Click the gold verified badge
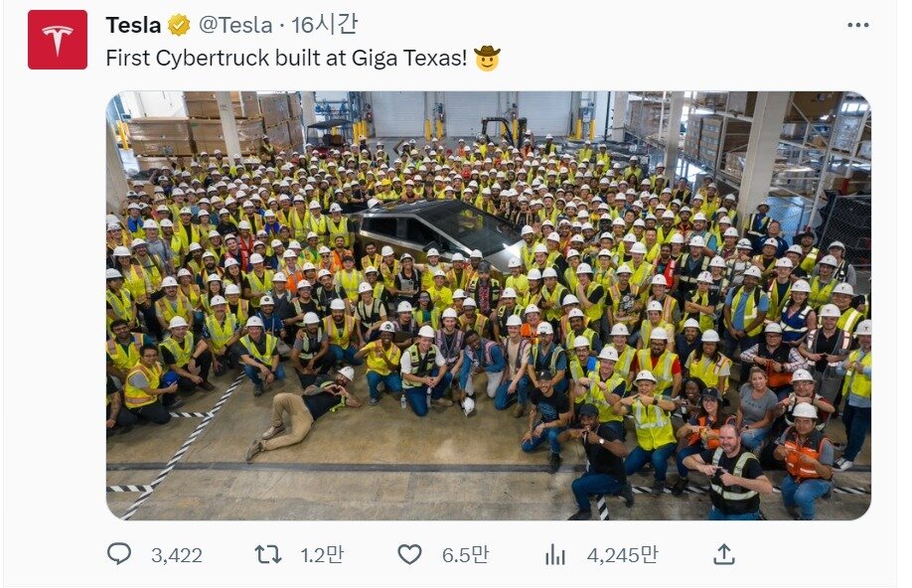The height and width of the screenshot is (588, 912). 179,25
